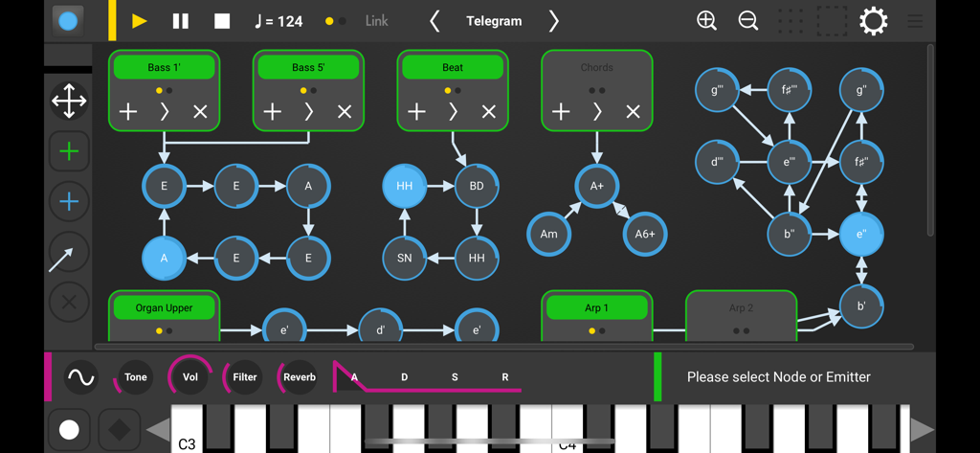Click the plus icon on Bass 5' emitter

(273, 112)
